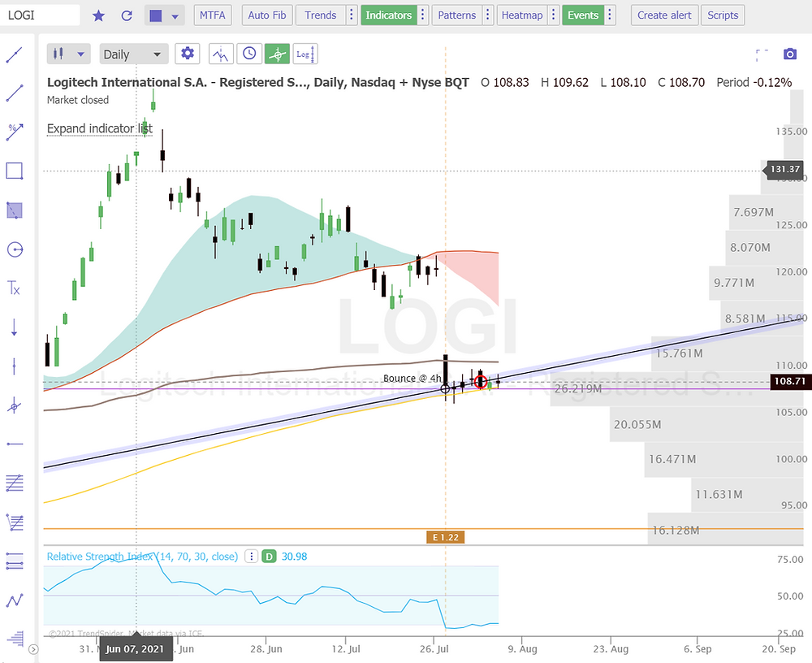This screenshot has height=663, width=812.
Task: Open chart settings gear icon
Action: [188, 54]
